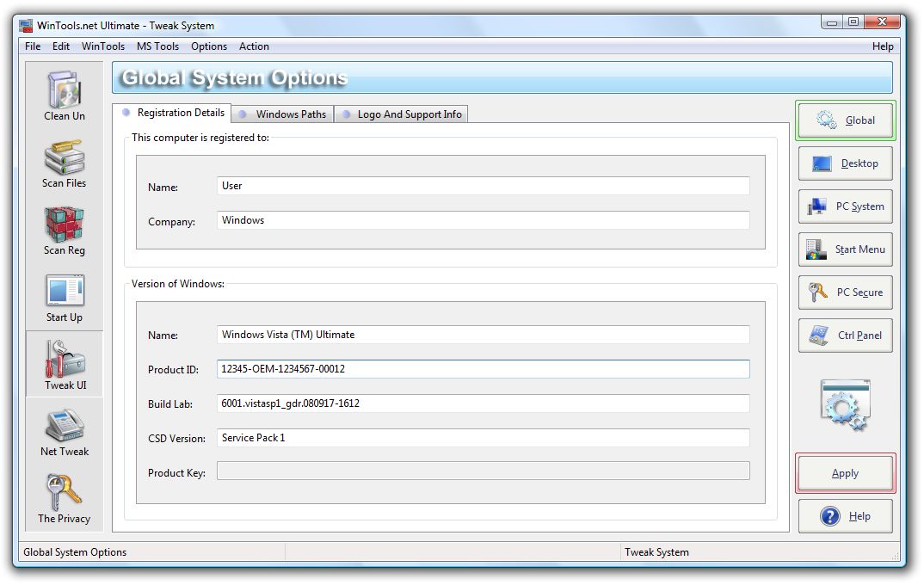Click the large gears settings picture
Screen dimensions: 924x585
coord(846,405)
